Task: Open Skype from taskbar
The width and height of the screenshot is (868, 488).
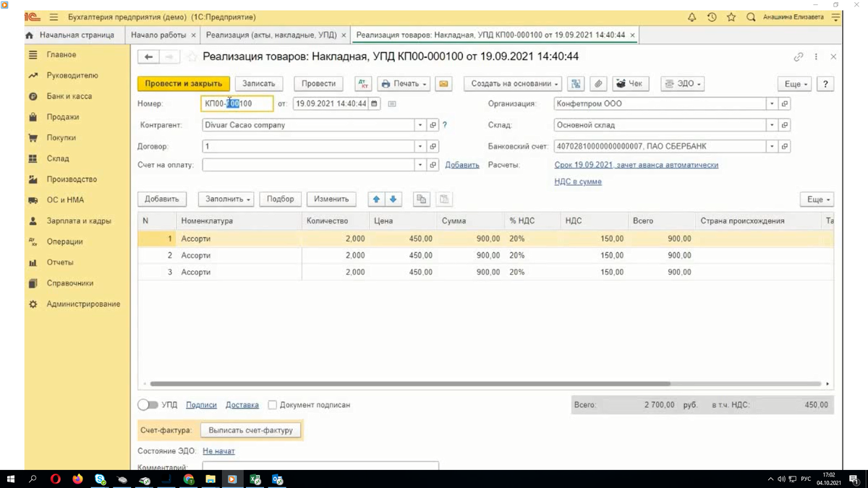Action: [100, 479]
